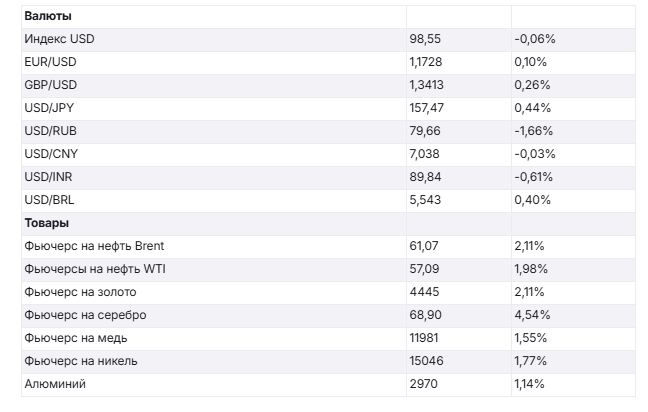Click the Валюты section header
This screenshot has width=648, height=412.
[47, 17]
